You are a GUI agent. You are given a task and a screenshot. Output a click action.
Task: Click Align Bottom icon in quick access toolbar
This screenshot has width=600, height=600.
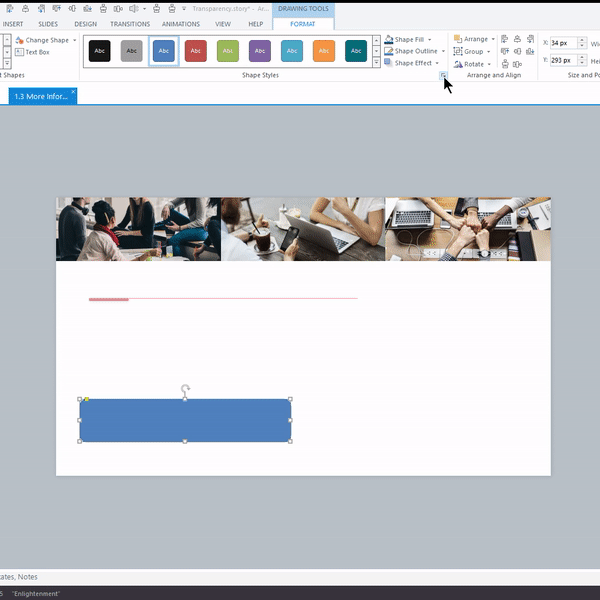point(88,8)
